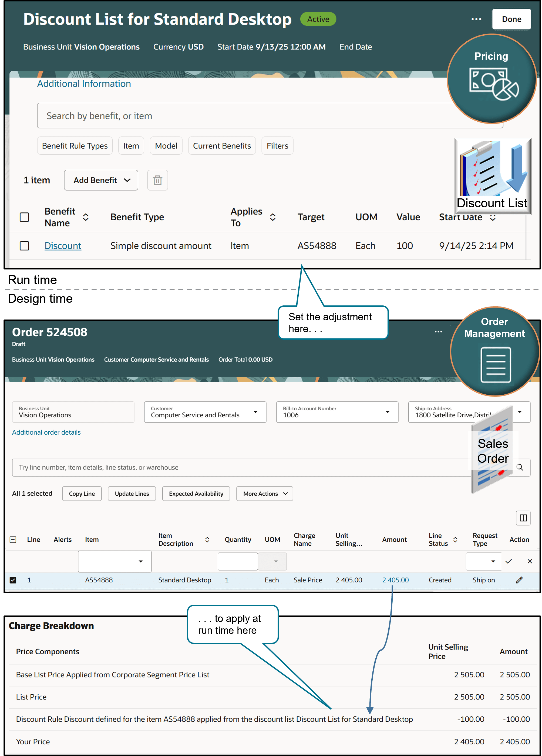The height and width of the screenshot is (756, 542).
Task: Deselect the order line 1 checkbox
Action: tap(13, 580)
